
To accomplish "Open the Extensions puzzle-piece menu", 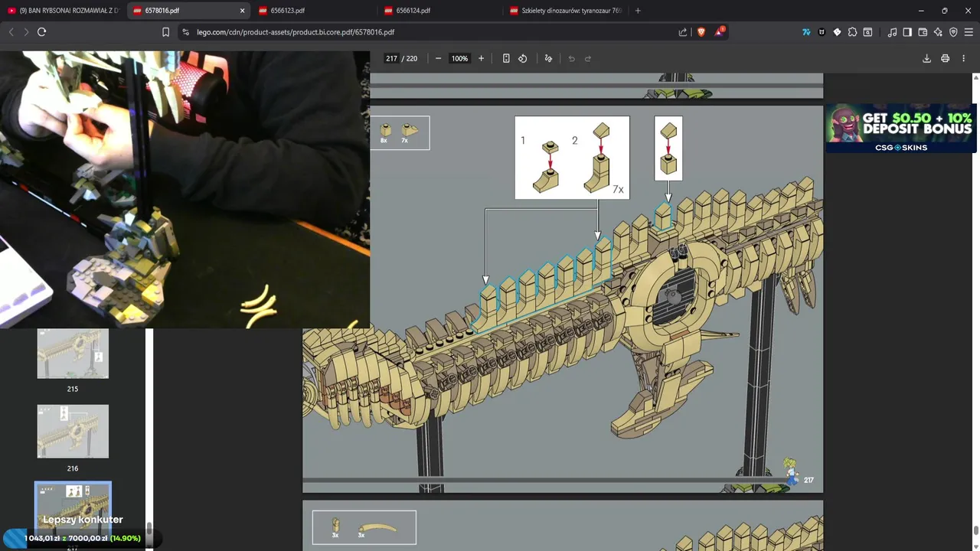I will point(852,32).
